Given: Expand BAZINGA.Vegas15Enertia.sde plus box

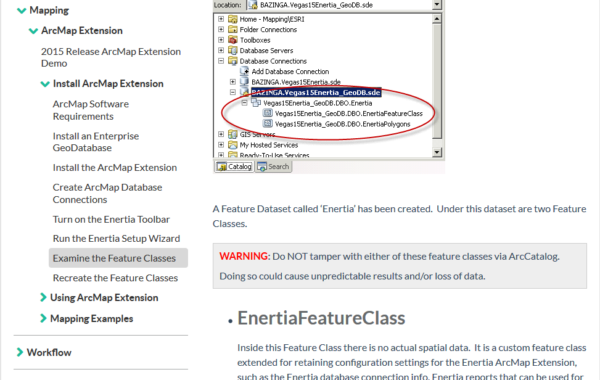Looking at the screenshot, I should point(233,82).
